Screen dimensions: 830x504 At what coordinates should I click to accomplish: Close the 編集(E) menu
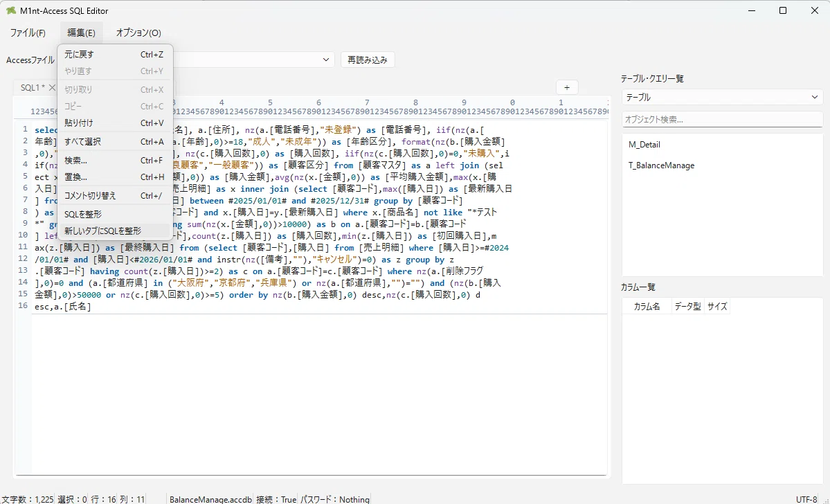tap(81, 33)
